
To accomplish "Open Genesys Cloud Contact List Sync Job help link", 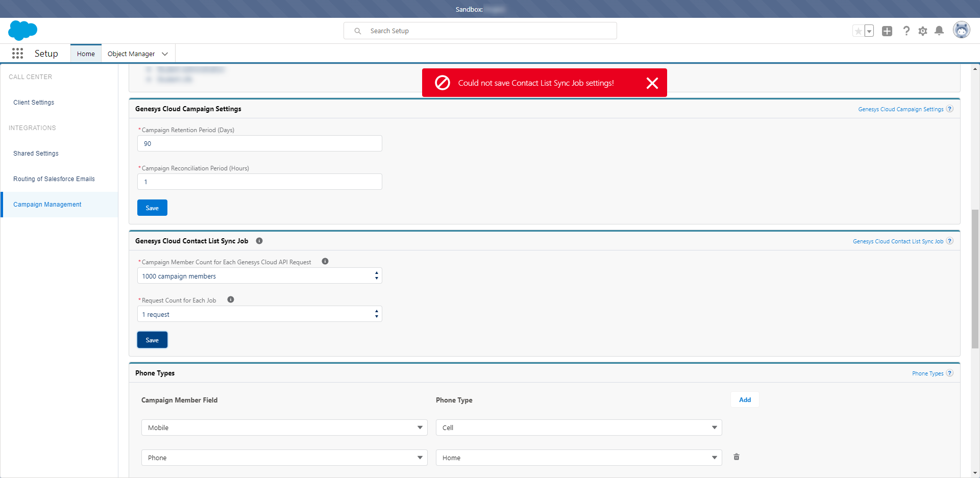I will (x=898, y=241).
